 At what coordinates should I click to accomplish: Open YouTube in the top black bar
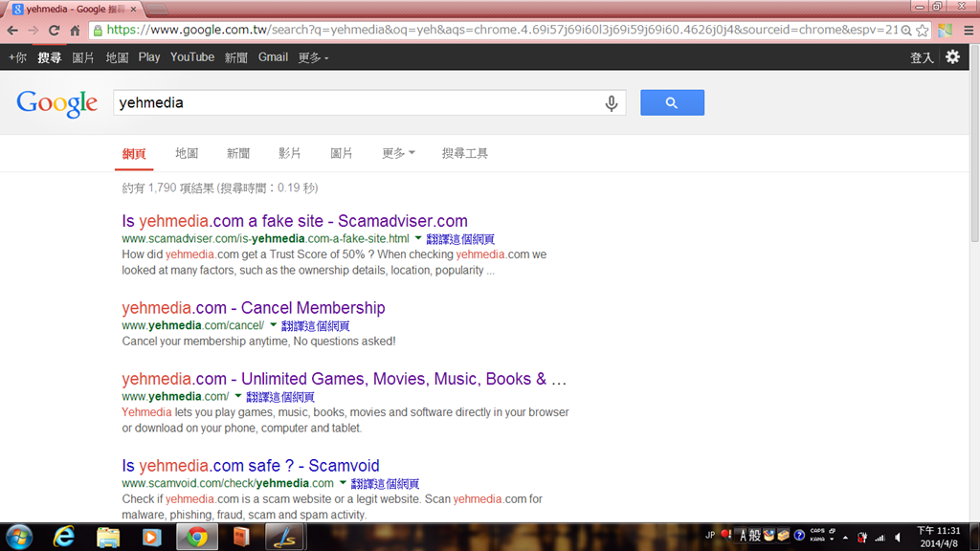point(191,57)
